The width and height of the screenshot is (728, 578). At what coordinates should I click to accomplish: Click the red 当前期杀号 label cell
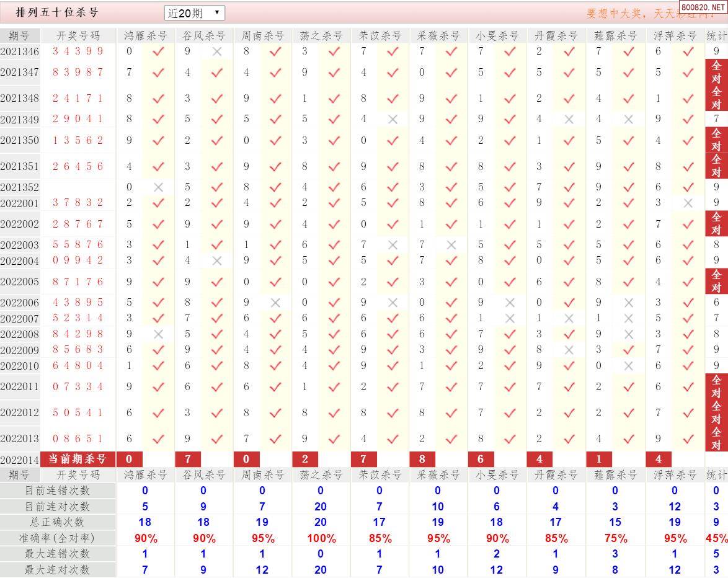(78, 459)
